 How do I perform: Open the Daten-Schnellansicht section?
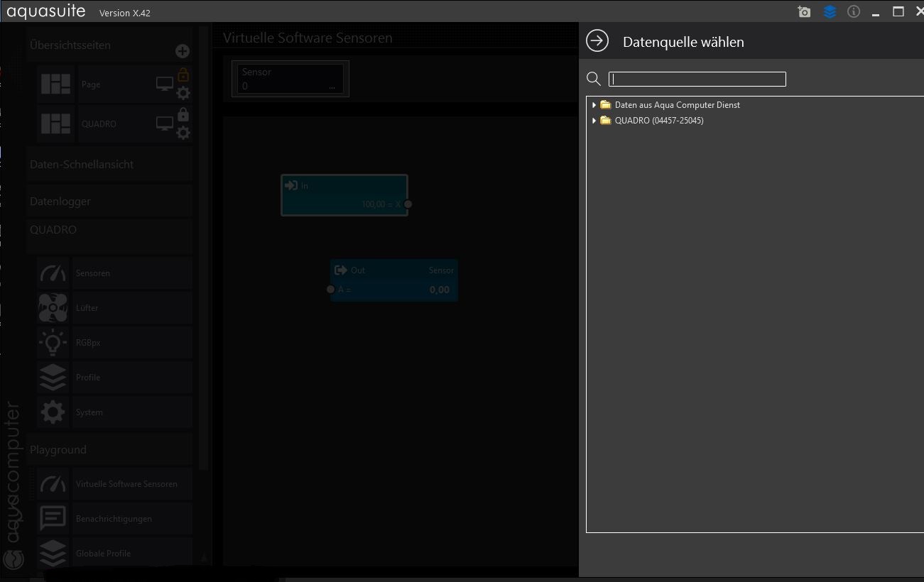(x=109, y=164)
